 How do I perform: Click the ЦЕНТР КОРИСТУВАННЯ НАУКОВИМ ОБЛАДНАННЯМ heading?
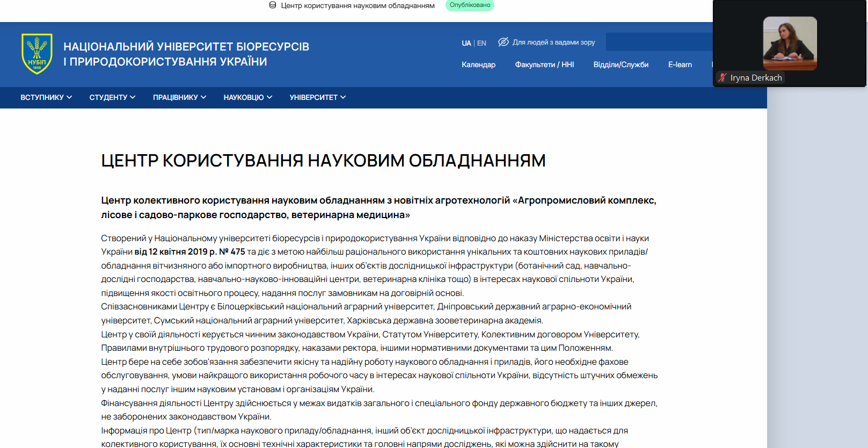coord(323,161)
